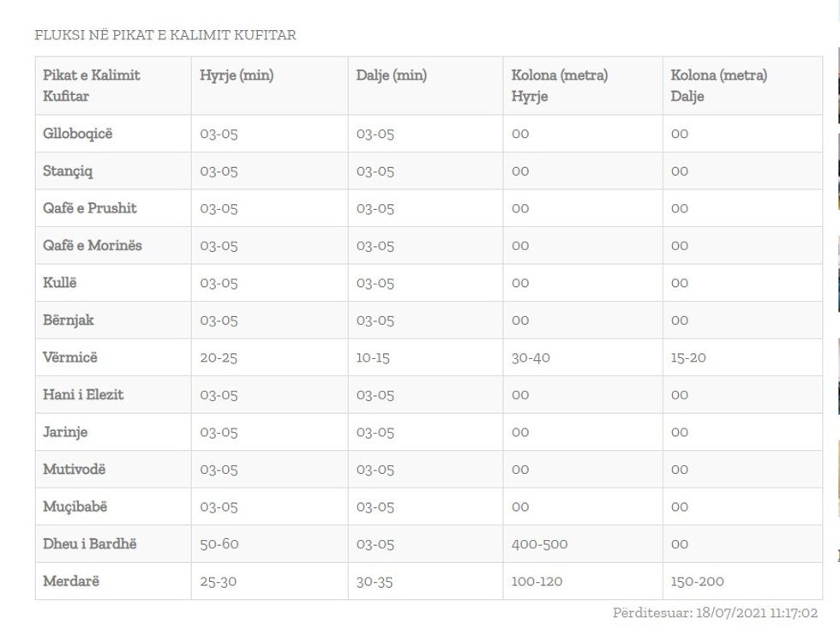Select the Stançiq border crossing name
The height and width of the screenshot is (629, 840).
[68, 171]
